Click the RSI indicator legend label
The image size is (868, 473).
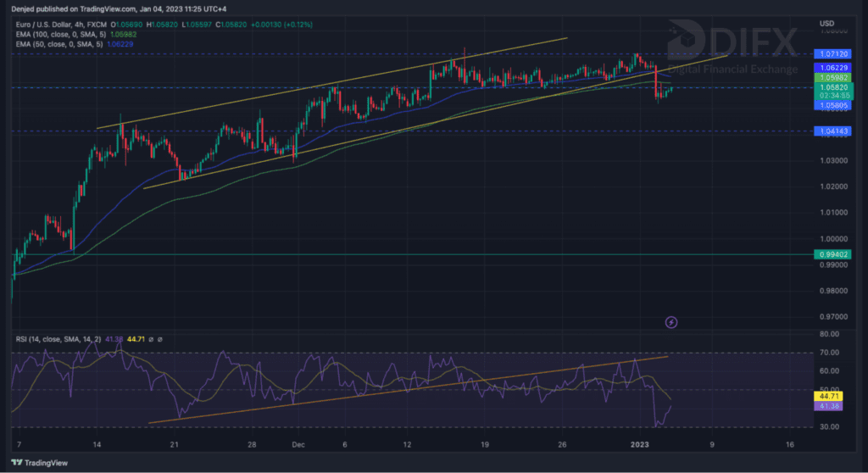(x=55, y=339)
